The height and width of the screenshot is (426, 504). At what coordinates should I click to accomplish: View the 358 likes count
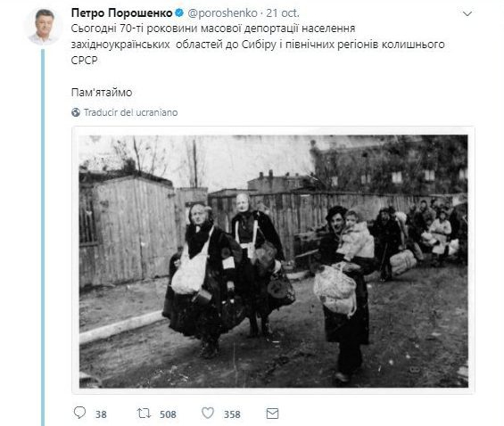click(232, 414)
